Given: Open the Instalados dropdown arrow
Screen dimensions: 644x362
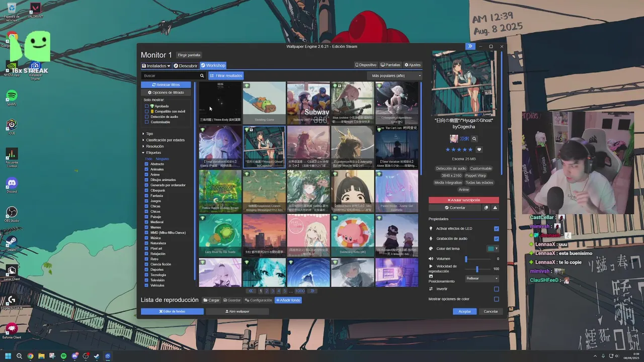Looking at the screenshot, I should [169, 66].
